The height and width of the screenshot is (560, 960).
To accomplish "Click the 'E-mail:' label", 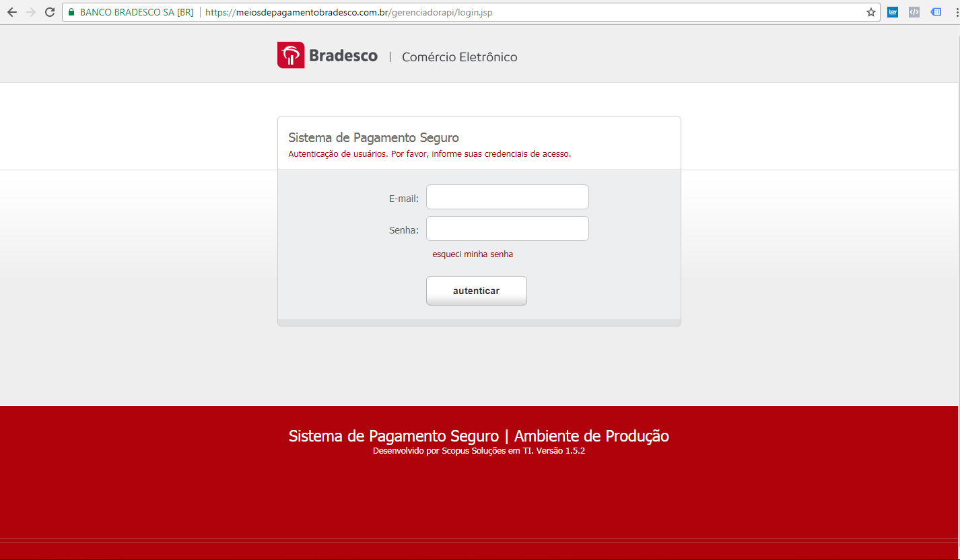I will [x=404, y=199].
